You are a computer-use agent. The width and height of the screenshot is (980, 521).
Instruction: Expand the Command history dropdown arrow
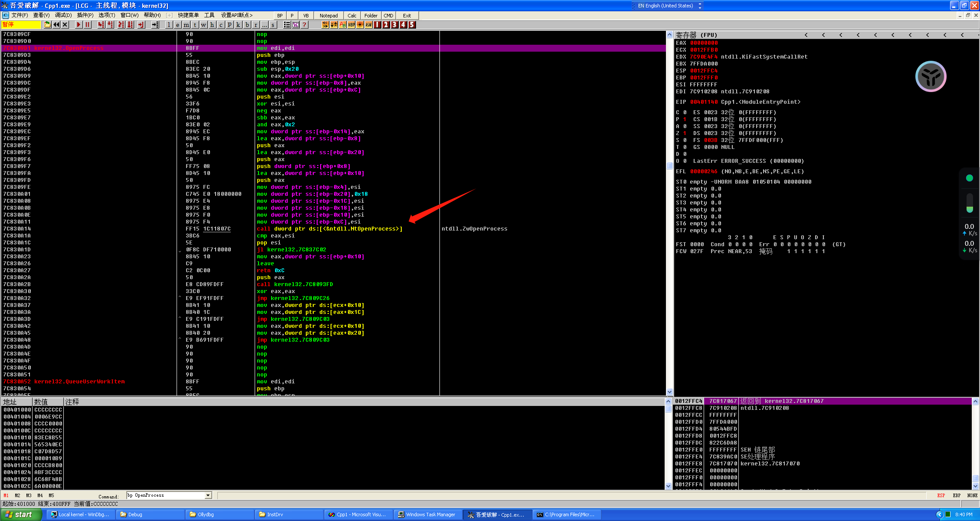point(208,495)
